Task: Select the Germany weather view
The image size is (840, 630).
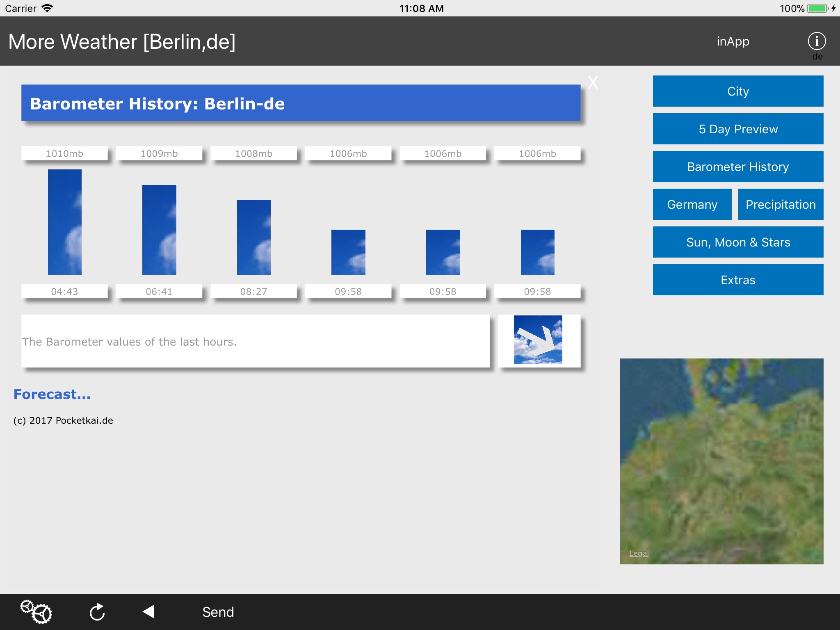Action: (692, 205)
